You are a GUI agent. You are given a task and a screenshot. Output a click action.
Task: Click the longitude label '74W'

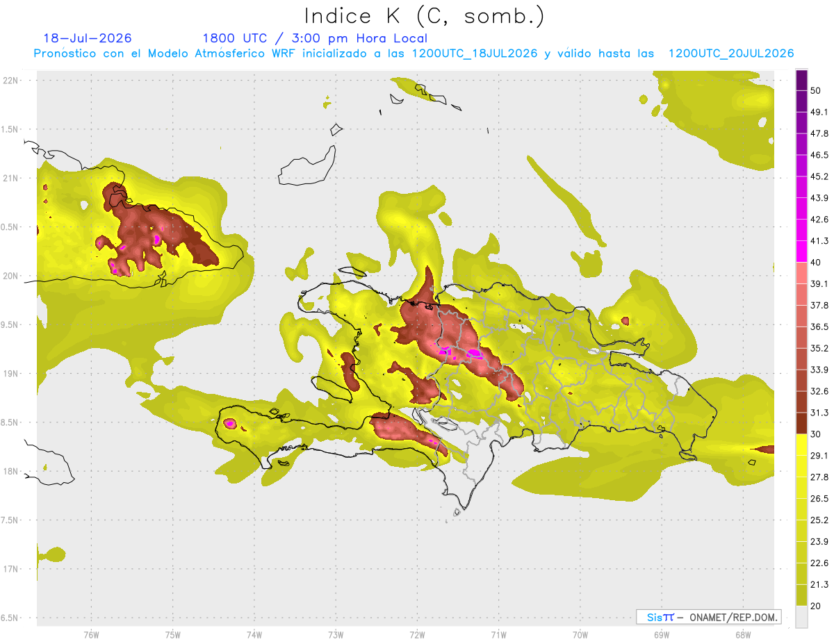(254, 635)
